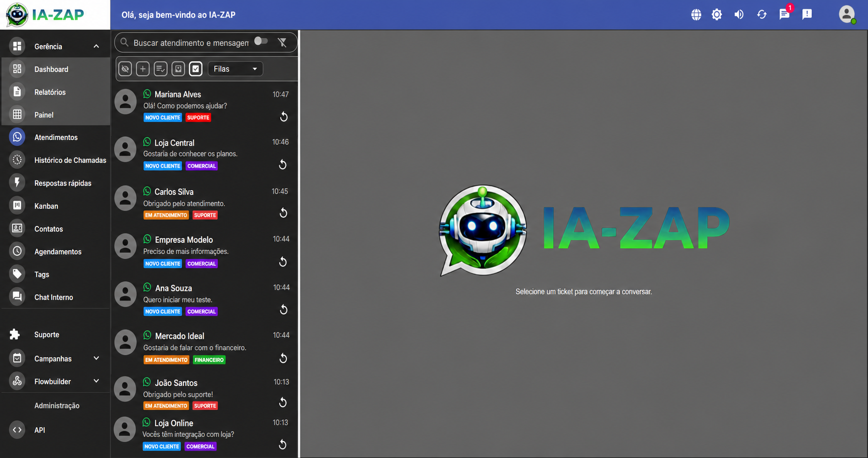Click EM ATENDIMENTO tag on Carlos Silva
Image resolution: width=868 pixels, height=458 pixels.
166,215
